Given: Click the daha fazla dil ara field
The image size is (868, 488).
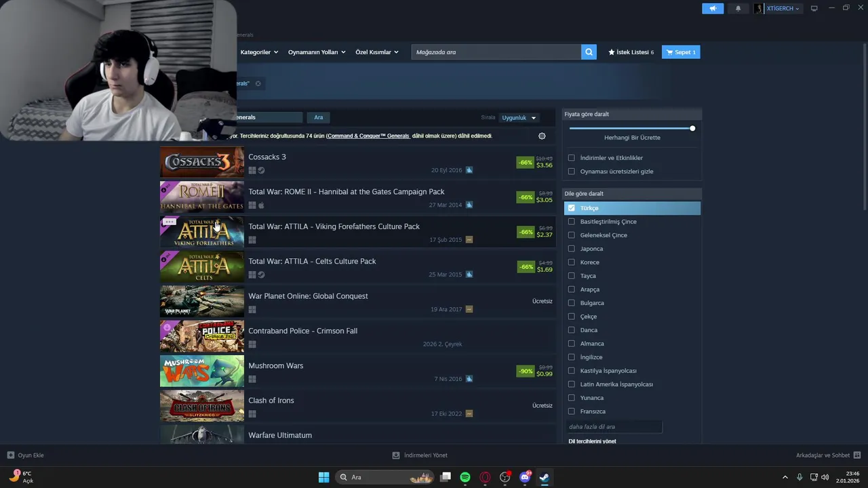Looking at the screenshot, I should (x=614, y=427).
